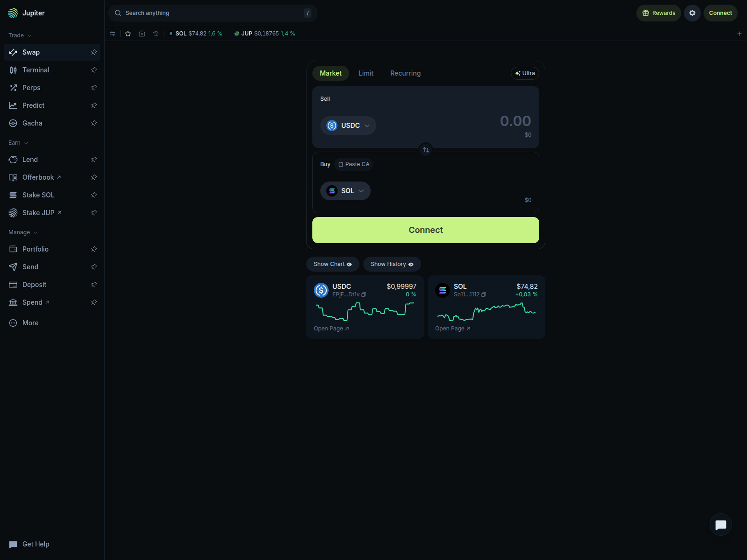
Task: Add item with ticker bar plus icon
Action: pyautogui.click(x=740, y=34)
